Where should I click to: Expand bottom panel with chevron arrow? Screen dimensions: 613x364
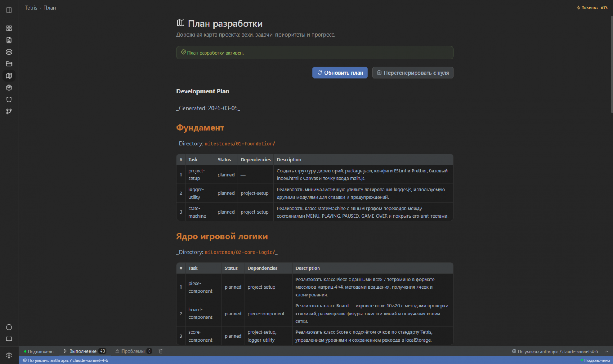(x=607, y=351)
